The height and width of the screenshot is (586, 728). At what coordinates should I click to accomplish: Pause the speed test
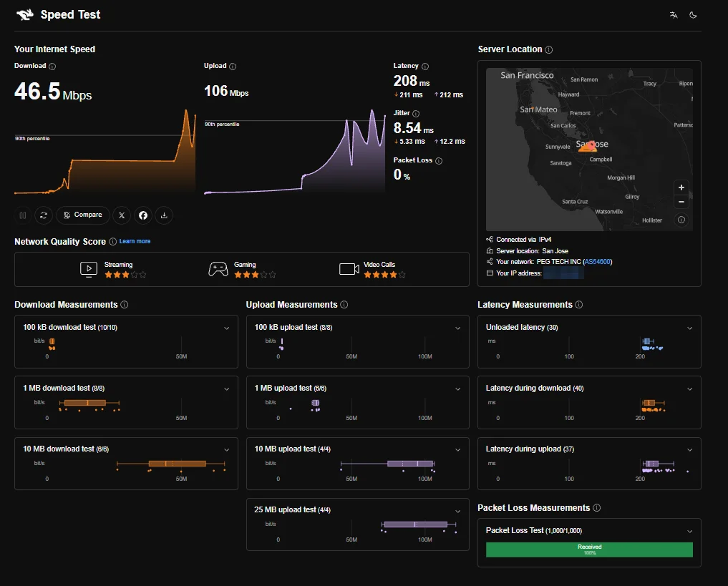tap(23, 215)
